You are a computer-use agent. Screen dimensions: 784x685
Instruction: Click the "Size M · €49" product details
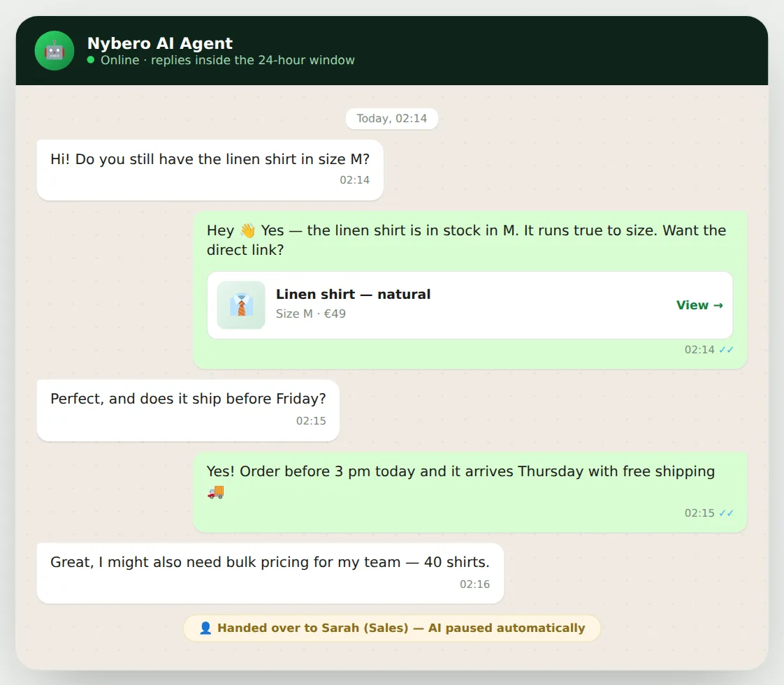[x=310, y=314]
